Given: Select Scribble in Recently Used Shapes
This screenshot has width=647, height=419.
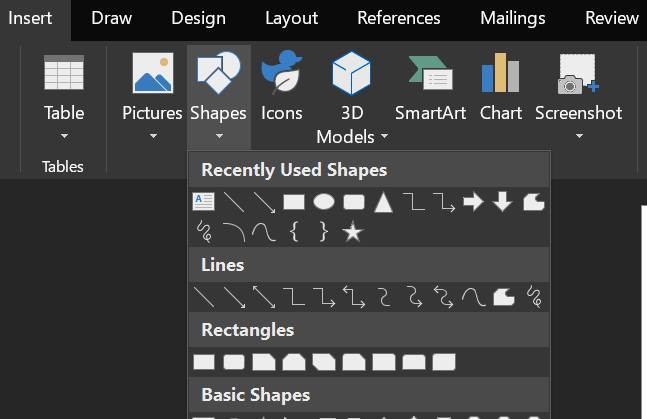Looking at the screenshot, I should coord(204,232).
